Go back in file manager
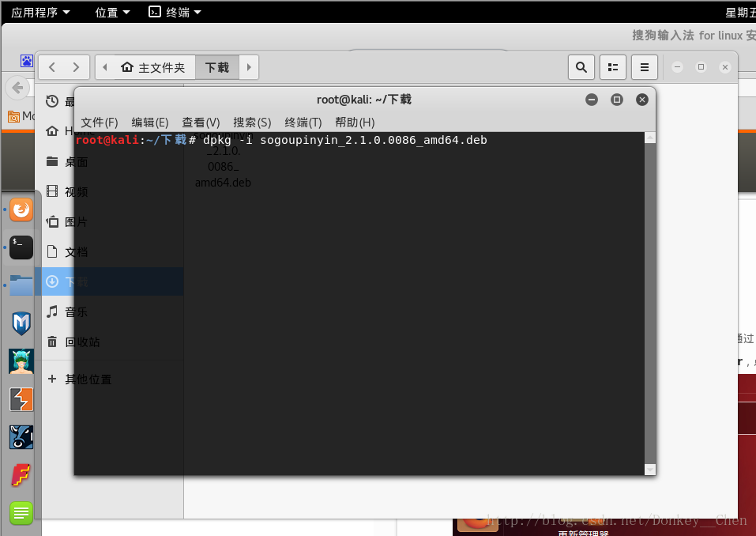The height and width of the screenshot is (536, 756). [x=51, y=67]
